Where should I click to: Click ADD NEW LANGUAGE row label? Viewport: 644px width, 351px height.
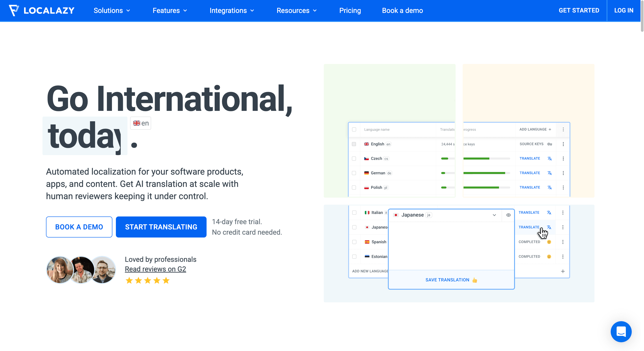370,271
